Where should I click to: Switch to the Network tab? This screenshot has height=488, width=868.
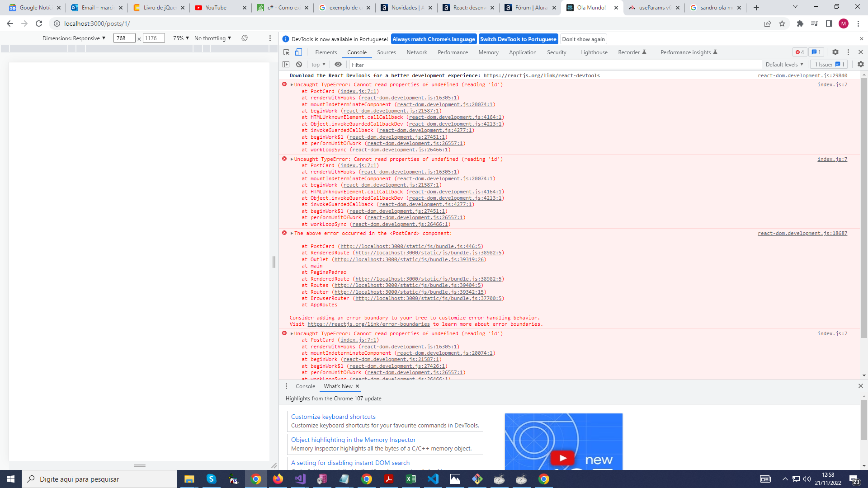pos(417,52)
